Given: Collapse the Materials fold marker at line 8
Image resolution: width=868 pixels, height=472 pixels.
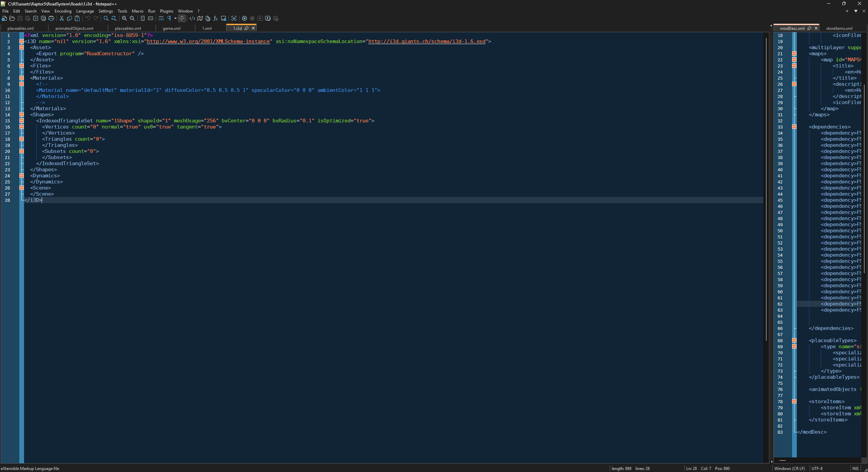Looking at the screenshot, I should [21, 78].
